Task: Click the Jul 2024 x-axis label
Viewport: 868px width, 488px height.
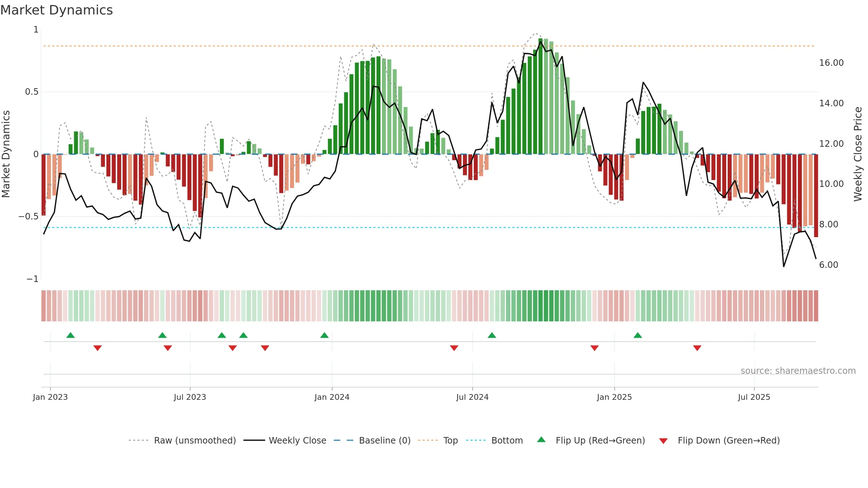Action: click(x=472, y=397)
